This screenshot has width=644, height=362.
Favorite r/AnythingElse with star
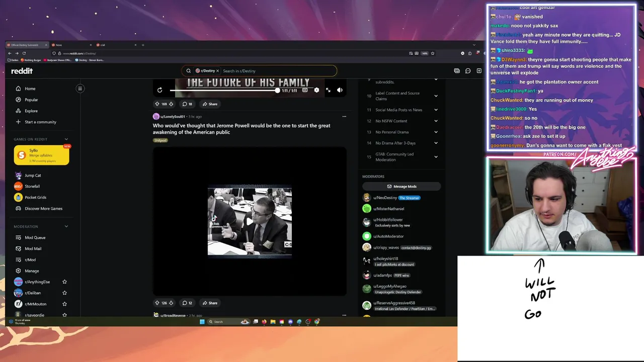64,282
